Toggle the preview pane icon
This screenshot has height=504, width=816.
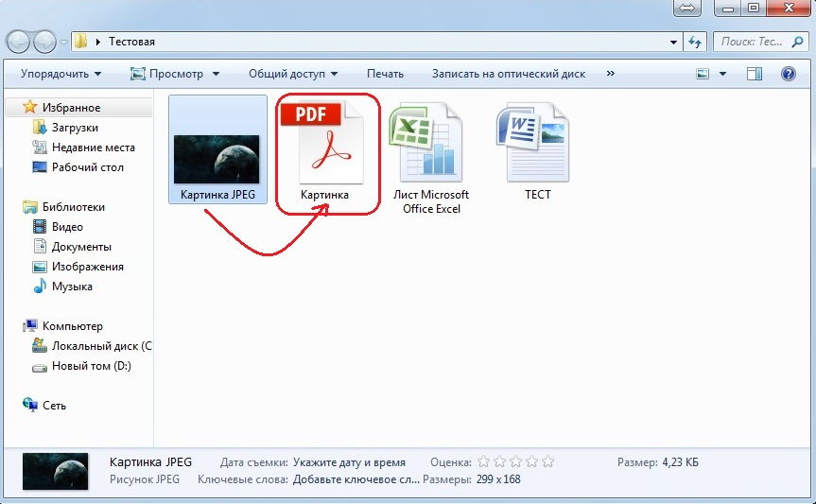[755, 74]
